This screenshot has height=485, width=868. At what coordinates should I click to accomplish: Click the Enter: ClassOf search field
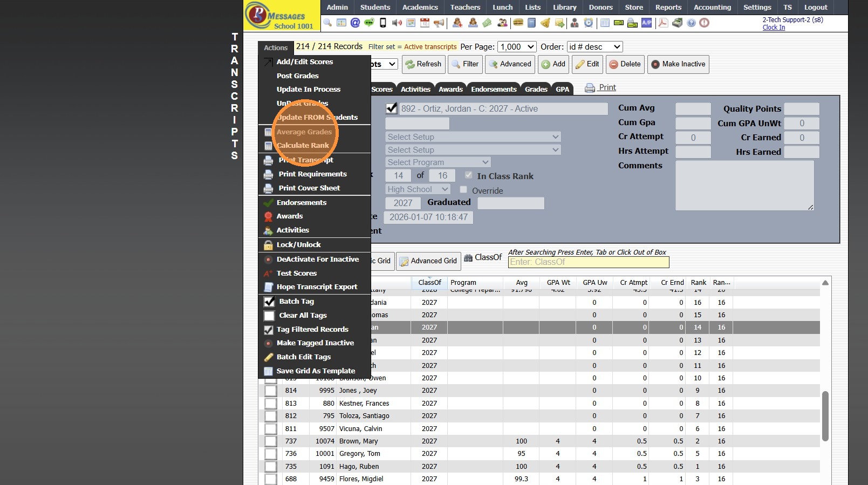tap(588, 262)
